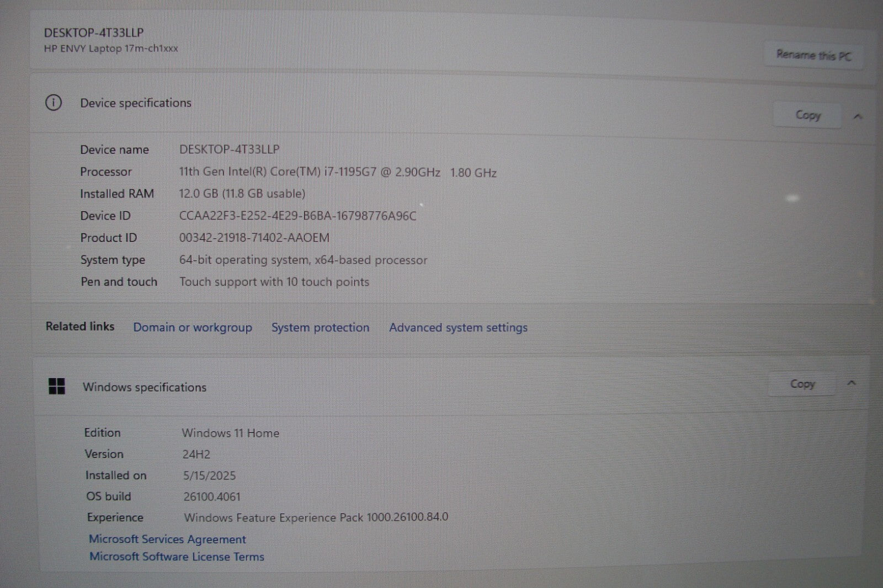Click the Windows 11 Home edition text
Screen dimensions: 883x588
(230, 433)
